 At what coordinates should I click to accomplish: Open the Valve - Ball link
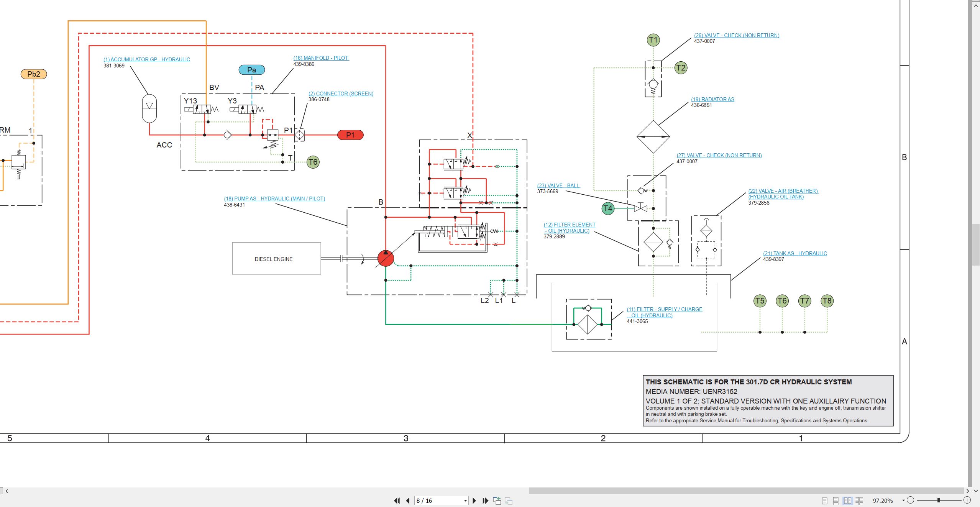coord(558,185)
